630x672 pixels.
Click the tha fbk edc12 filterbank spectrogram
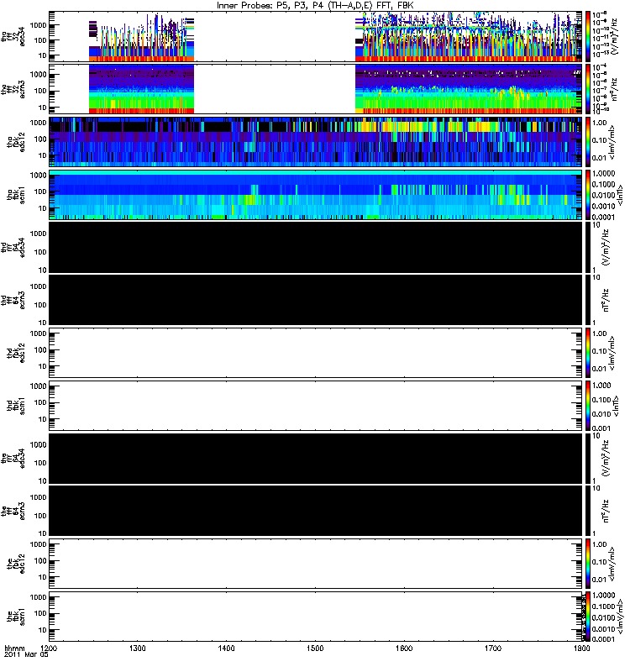(x=316, y=142)
